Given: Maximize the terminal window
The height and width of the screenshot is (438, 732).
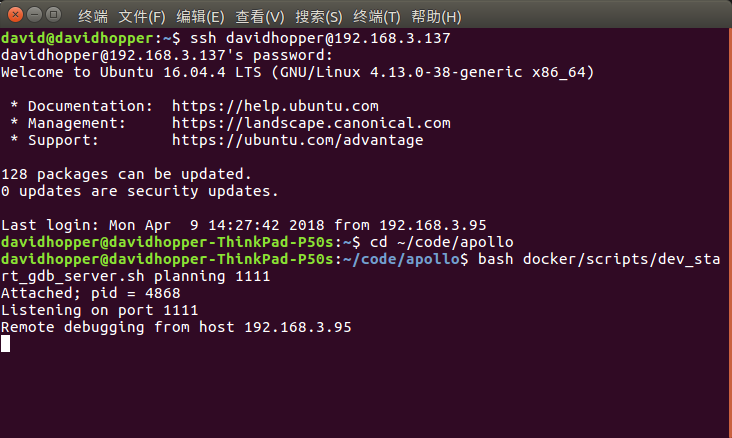Looking at the screenshot, I should point(54,15).
